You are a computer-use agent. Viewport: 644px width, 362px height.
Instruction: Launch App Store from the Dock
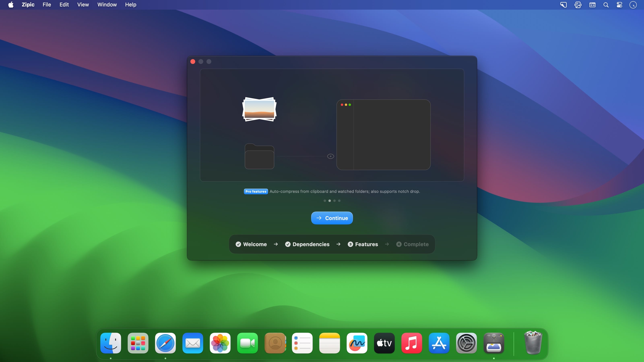click(439, 343)
